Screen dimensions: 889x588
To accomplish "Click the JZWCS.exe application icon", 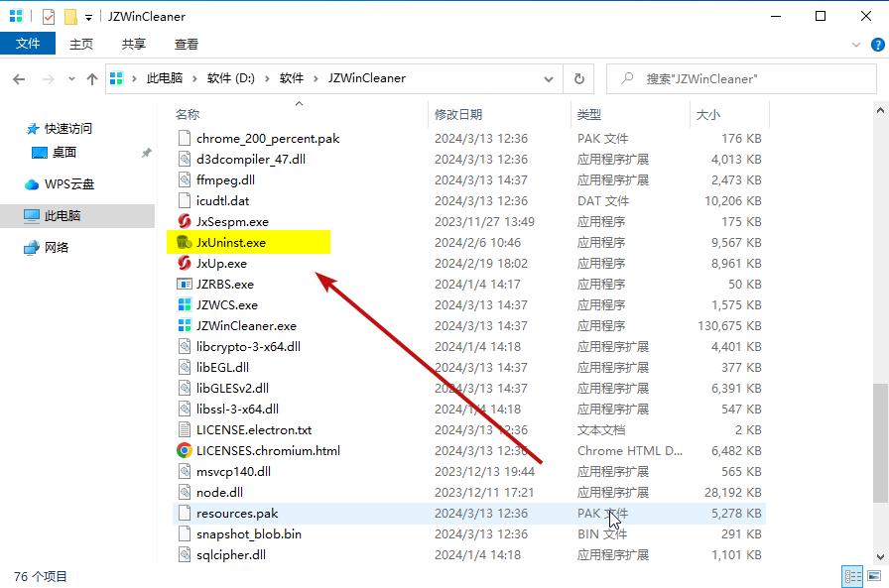I will [184, 305].
